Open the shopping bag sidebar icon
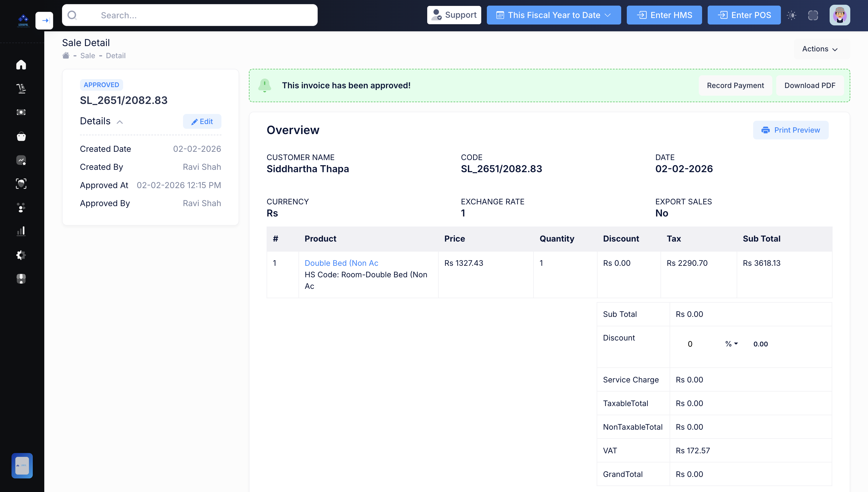The image size is (868, 492). (x=21, y=136)
